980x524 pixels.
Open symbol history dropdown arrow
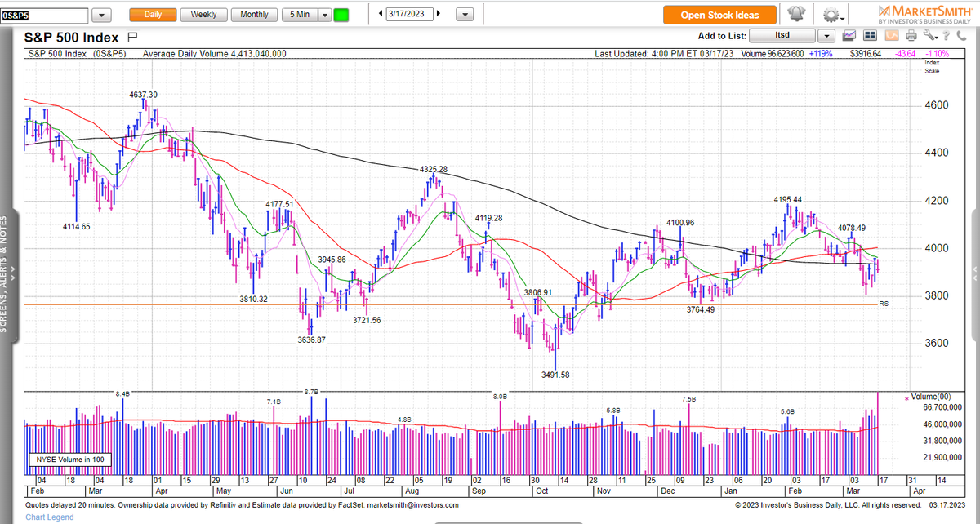click(102, 15)
